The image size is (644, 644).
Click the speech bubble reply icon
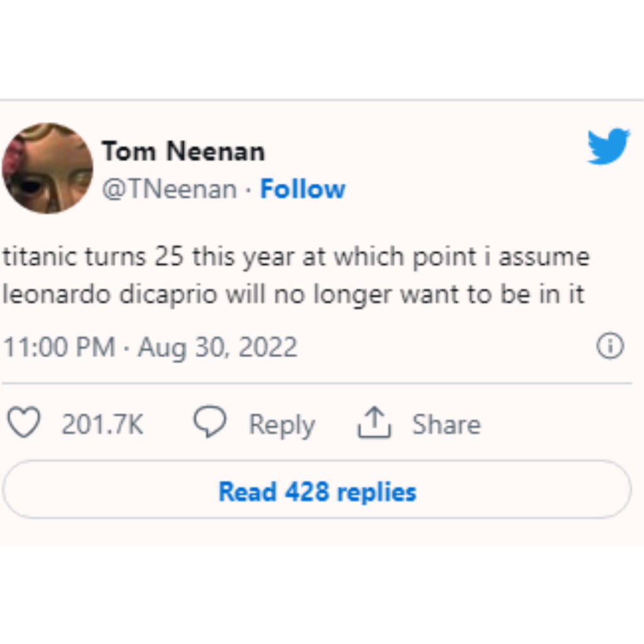210,422
